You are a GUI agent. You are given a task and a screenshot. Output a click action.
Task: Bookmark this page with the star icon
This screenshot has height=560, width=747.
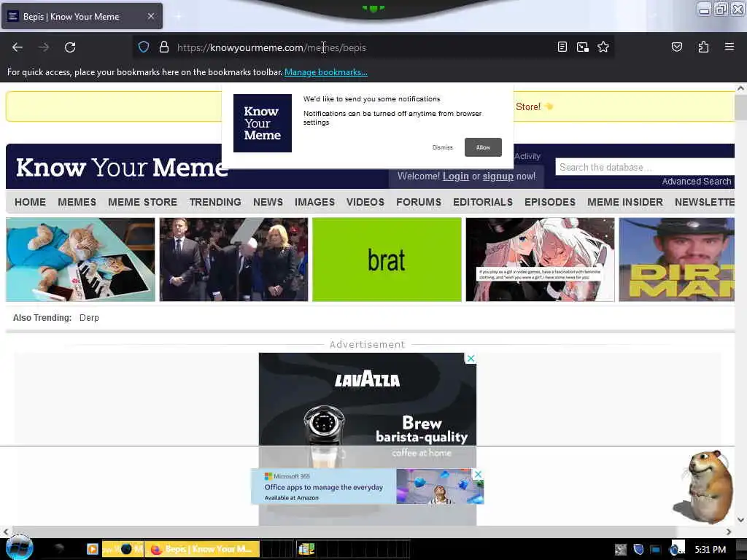[603, 47]
